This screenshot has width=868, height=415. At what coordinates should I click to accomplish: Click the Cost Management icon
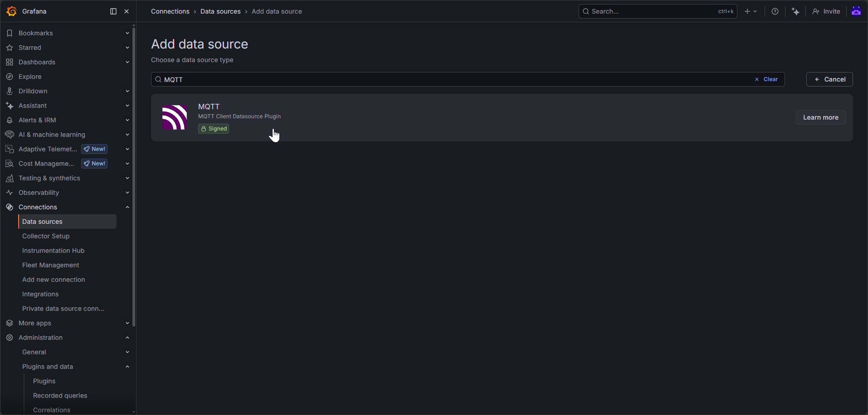10,164
